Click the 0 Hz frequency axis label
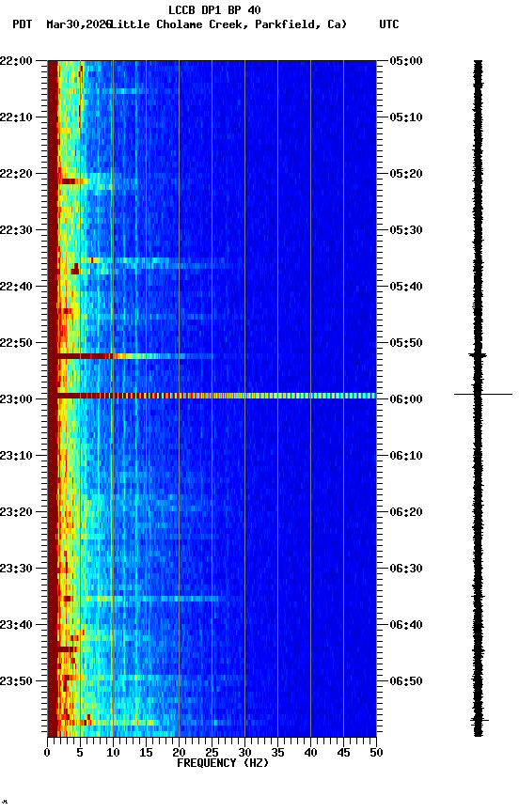 [x=48, y=753]
